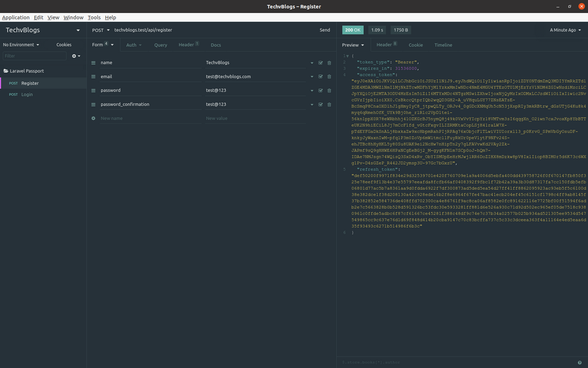588x368 pixels.
Task: Delete the name form parameter
Action: tap(329, 63)
